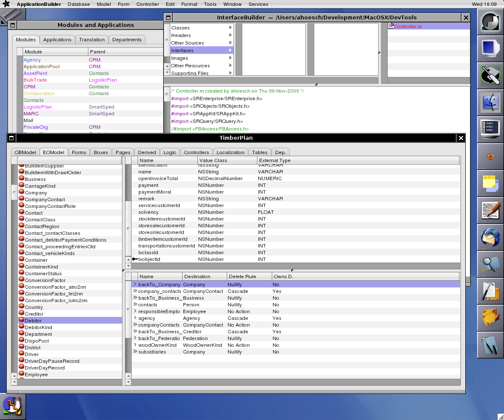
Task: Open the hammer-and-document dock icon
Action: pyautogui.click(x=490, y=292)
